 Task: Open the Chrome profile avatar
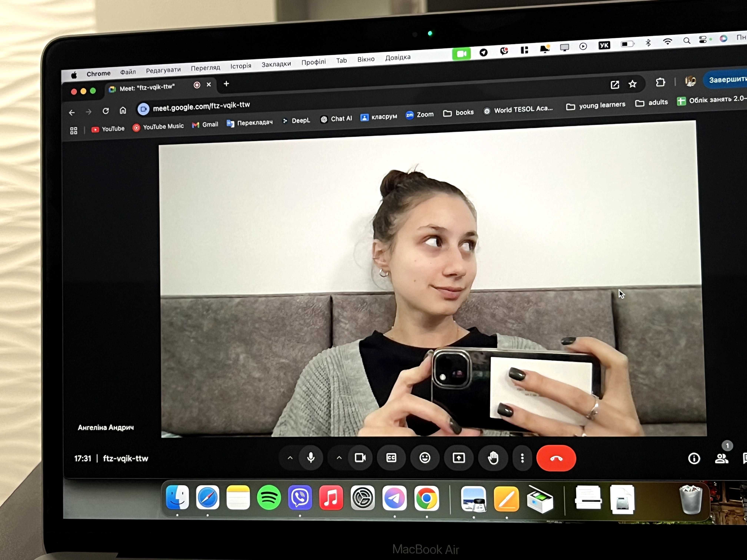pyautogui.click(x=690, y=81)
